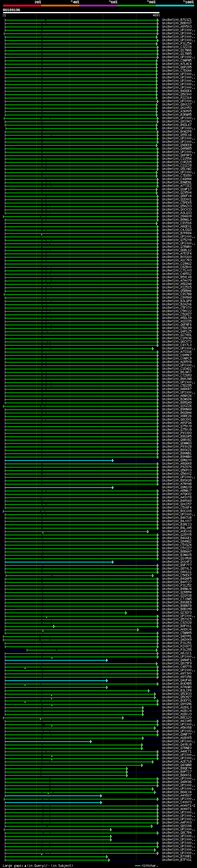
Task: Select the UniRef100_C9WPN5 label
Action: tap(177, 61)
